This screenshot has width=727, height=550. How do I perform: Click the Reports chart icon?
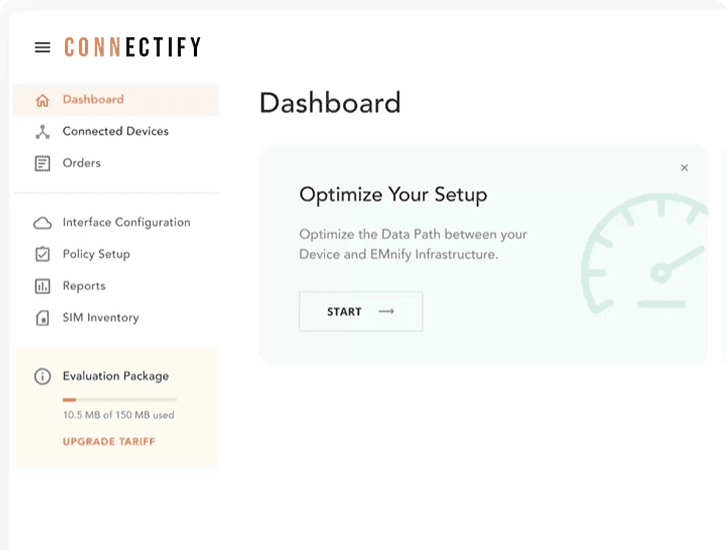click(x=42, y=286)
